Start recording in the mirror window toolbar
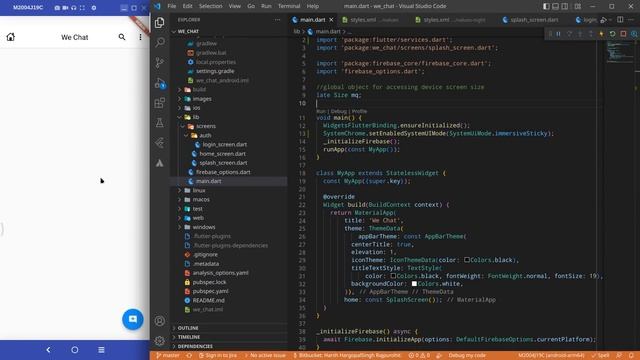 pyautogui.click(x=65, y=8)
